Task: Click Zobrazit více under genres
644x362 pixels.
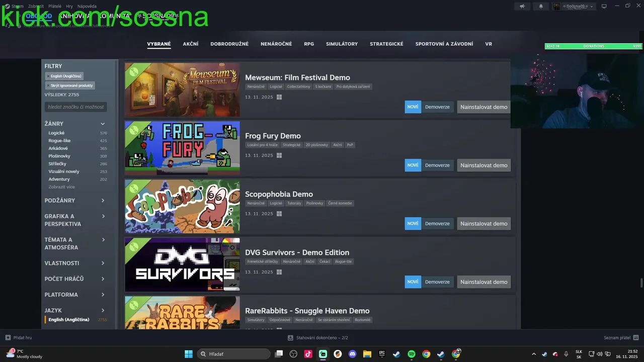Action: pyautogui.click(x=61, y=187)
